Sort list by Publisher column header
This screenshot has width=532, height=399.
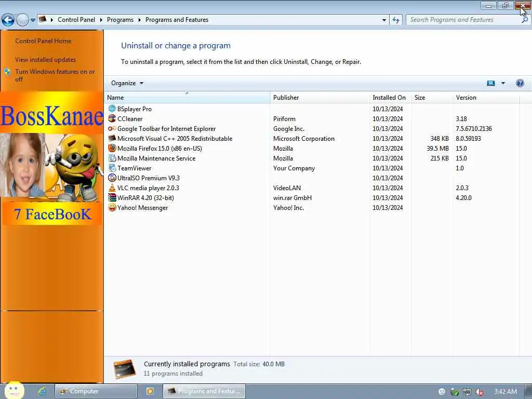coord(320,97)
